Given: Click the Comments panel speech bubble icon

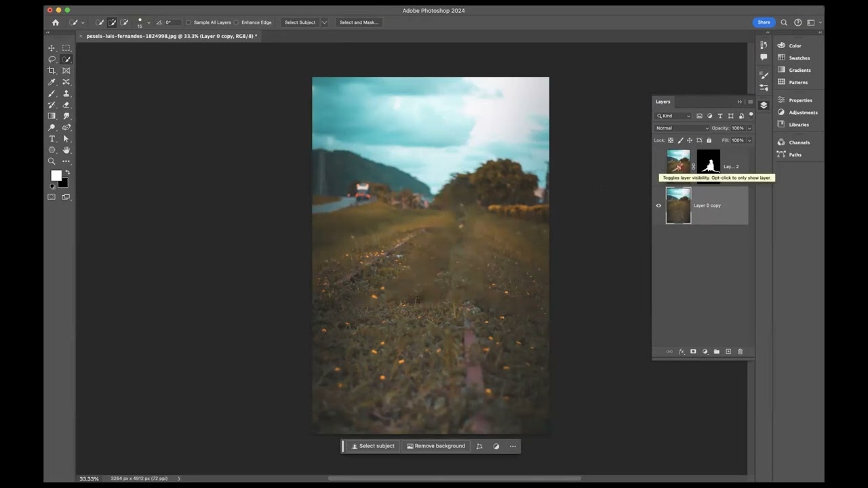Looking at the screenshot, I should click(x=764, y=58).
